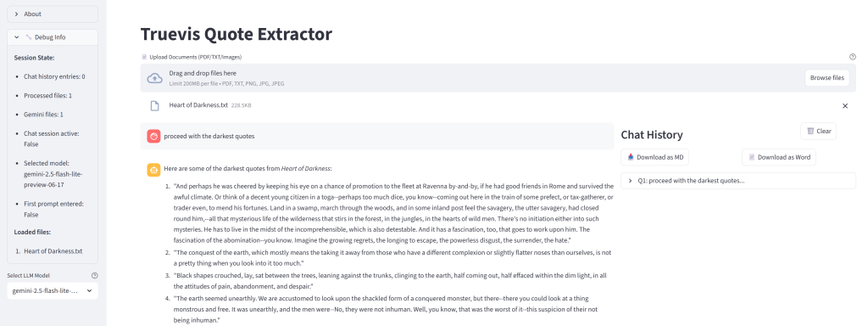Open the Select LLM Model dropdown
Image resolution: width=868 pixels, height=326 pixels.
pos(53,290)
